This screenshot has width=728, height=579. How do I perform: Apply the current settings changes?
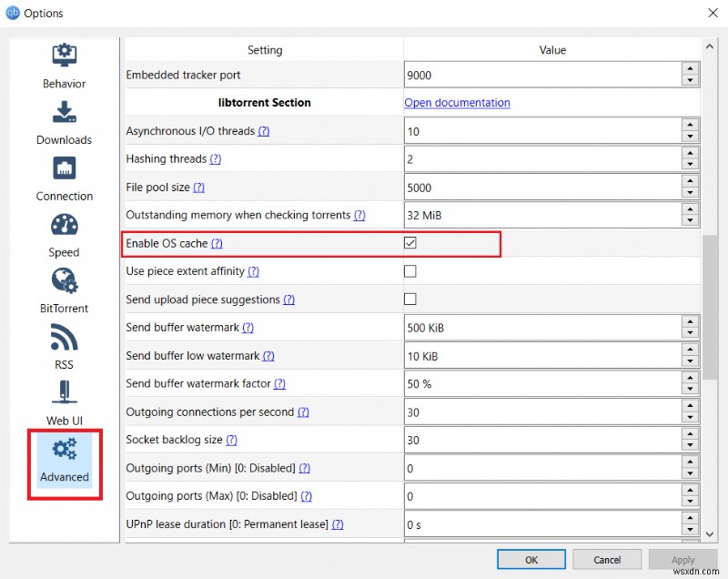tap(682, 560)
